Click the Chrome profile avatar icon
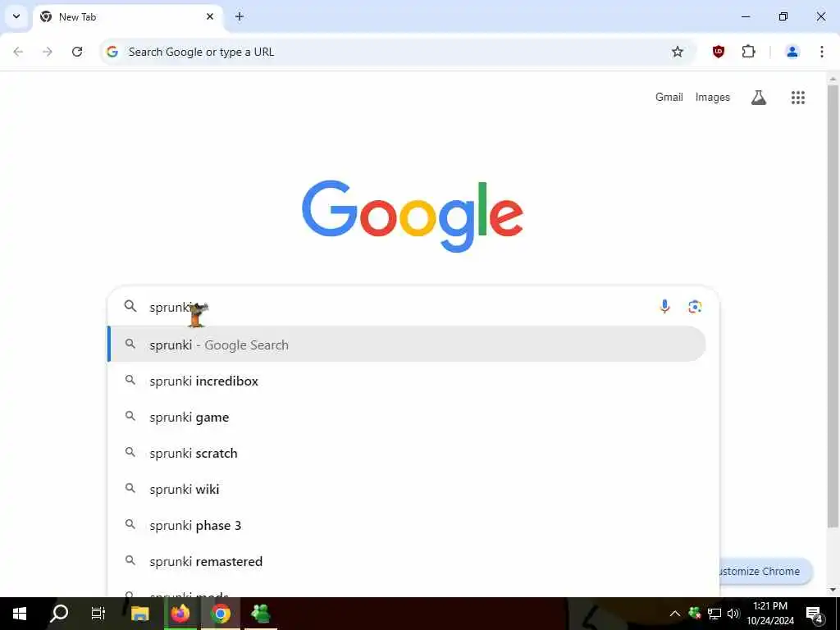 click(x=792, y=52)
